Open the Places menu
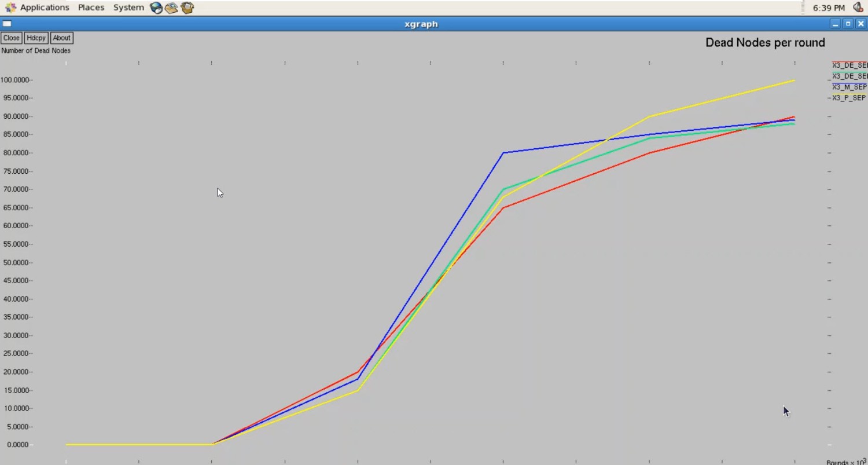The image size is (868, 465). 91,8
